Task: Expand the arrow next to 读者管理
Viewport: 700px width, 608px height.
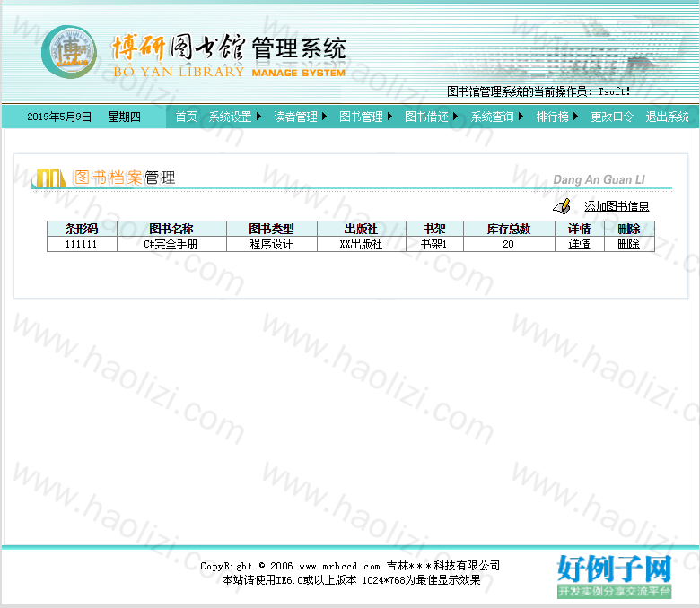Action: (324, 117)
